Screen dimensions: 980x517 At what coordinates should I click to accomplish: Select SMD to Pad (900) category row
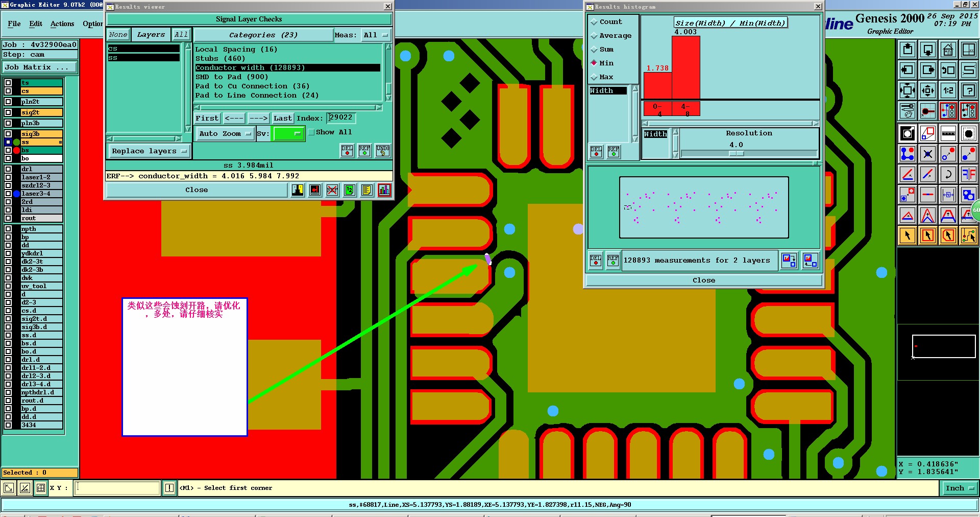(x=288, y=77)
